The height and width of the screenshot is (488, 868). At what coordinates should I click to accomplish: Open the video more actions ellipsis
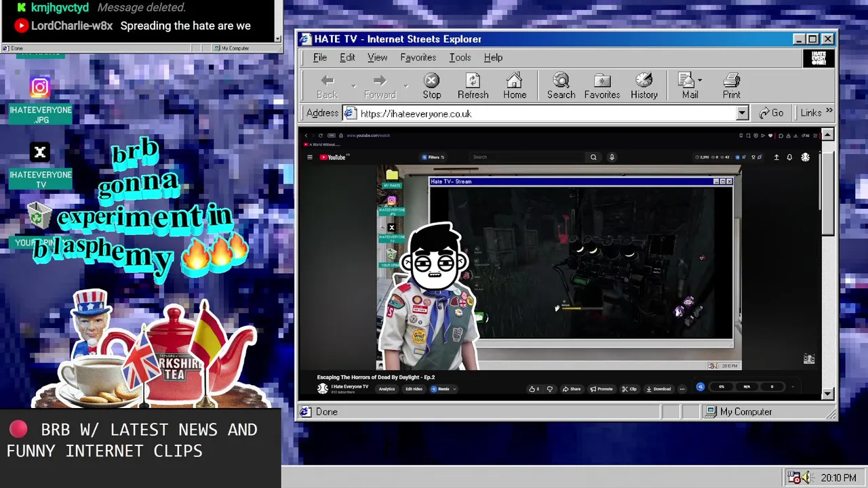coord(682,389)
